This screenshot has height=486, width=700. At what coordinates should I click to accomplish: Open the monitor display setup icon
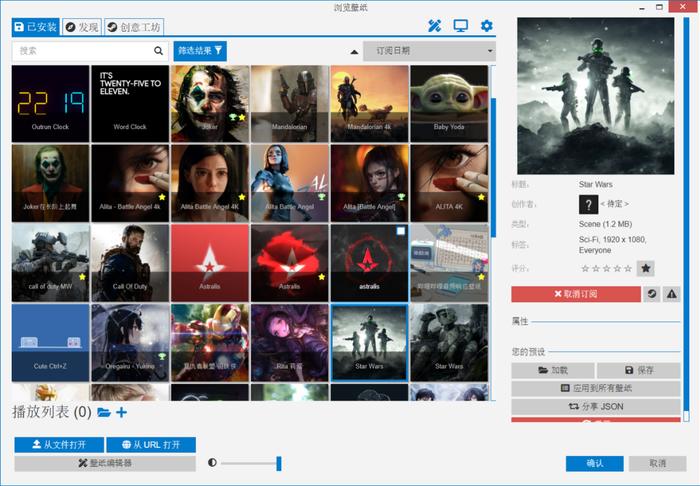461,26
